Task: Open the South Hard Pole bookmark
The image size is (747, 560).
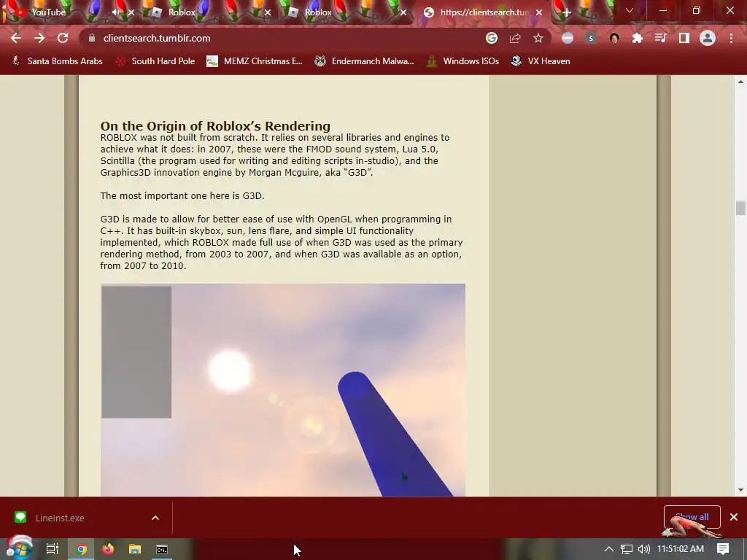Action: 155,61
